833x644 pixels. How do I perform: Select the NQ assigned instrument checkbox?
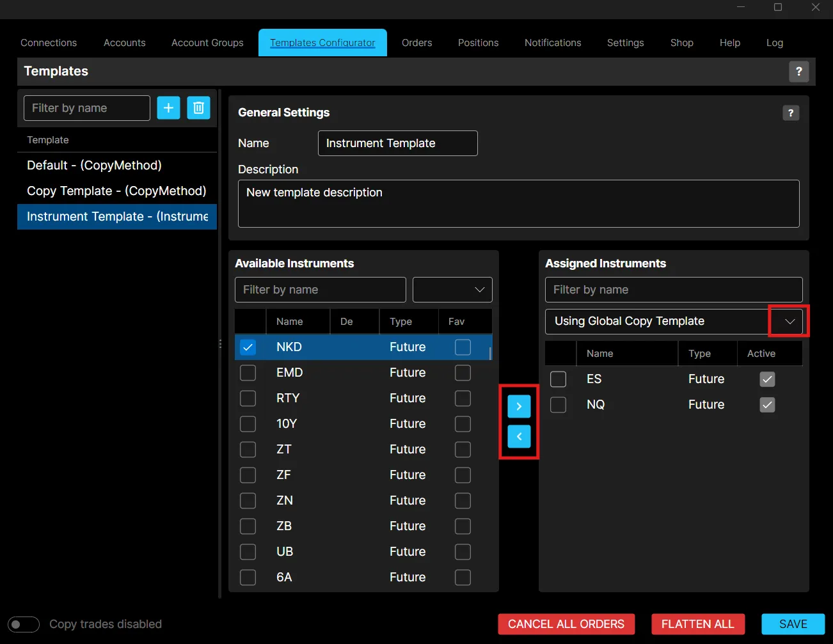point(558,405)
